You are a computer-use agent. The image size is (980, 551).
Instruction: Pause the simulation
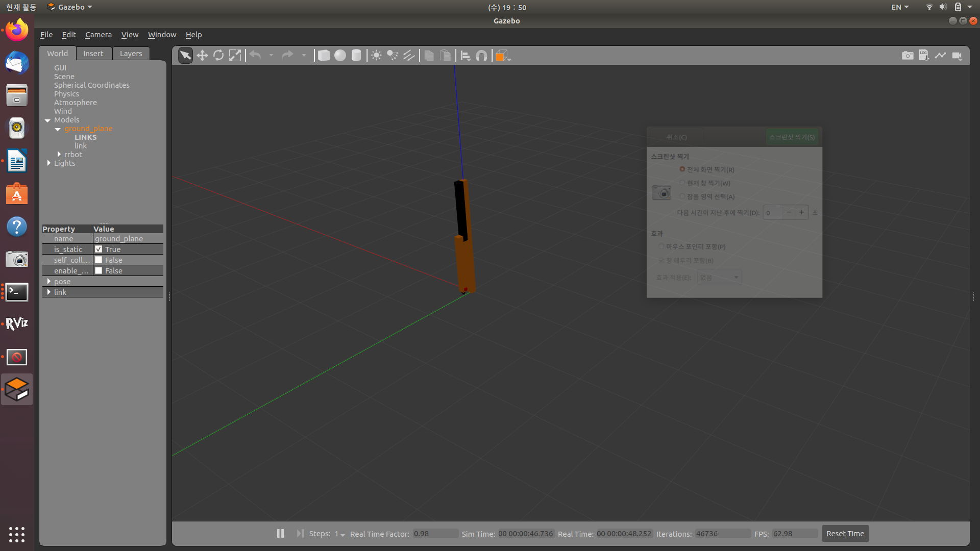pyautogui.click(x=280, y=534)
